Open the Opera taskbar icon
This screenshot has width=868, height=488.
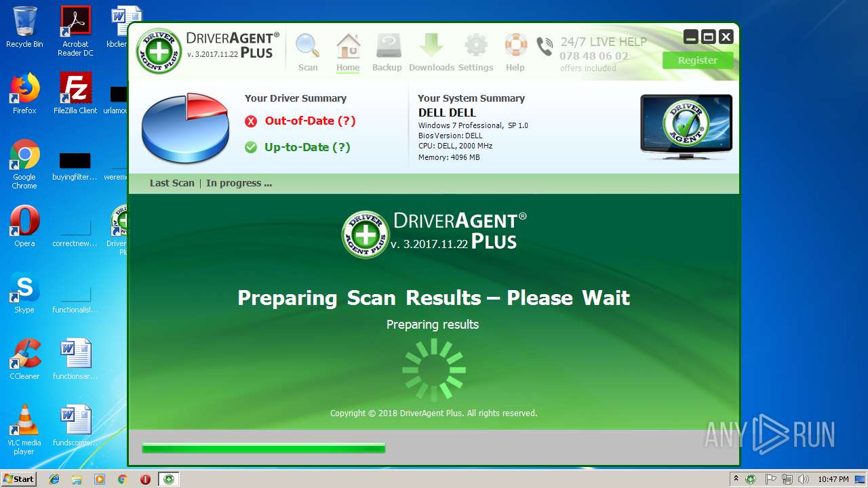coord(145,479)
